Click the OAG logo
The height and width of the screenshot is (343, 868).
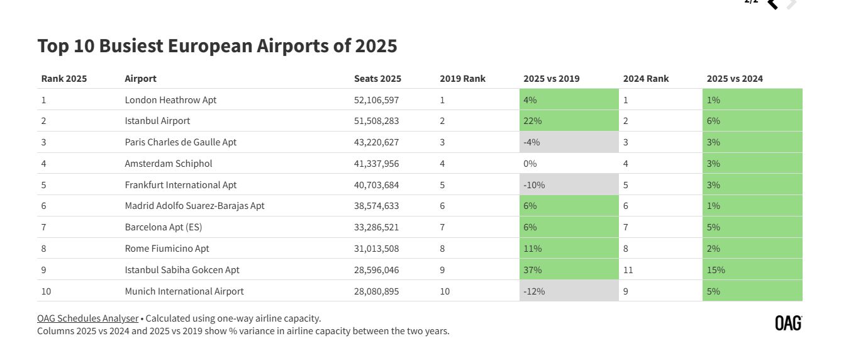[788, 323]
